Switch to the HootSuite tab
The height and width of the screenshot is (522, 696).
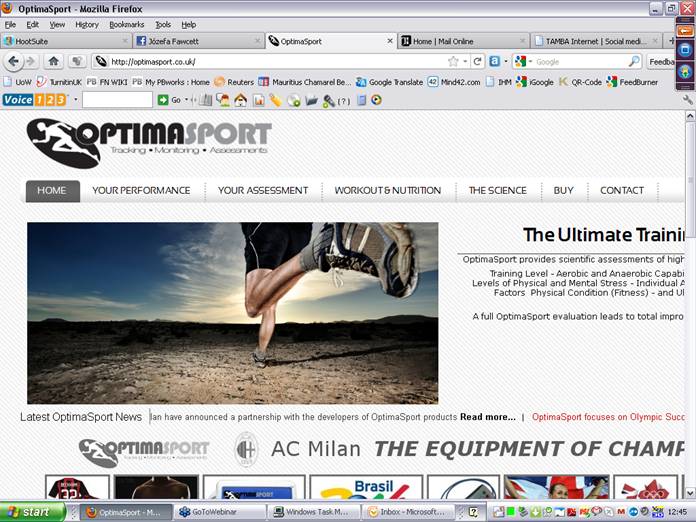[x=66, y=41]
